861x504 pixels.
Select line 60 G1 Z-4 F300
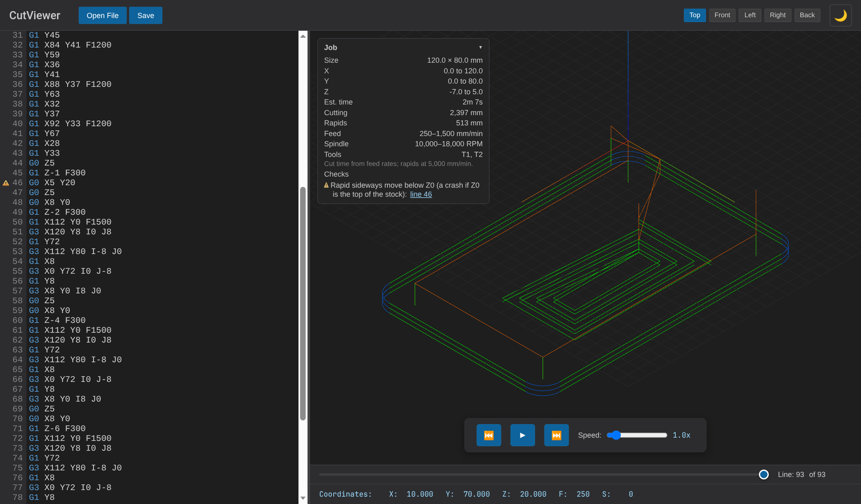[x=57, y=320]
